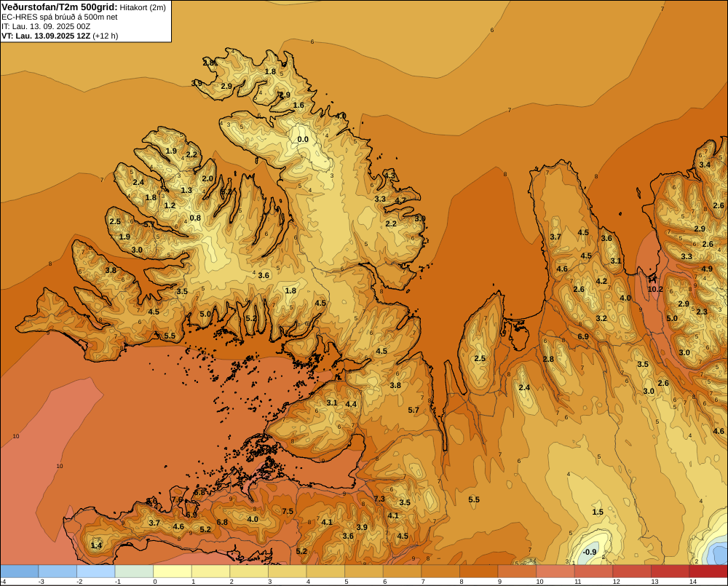The image size is (728, 586).
Task: Click the legend swatch between 4 and 5
Action: 325,571
